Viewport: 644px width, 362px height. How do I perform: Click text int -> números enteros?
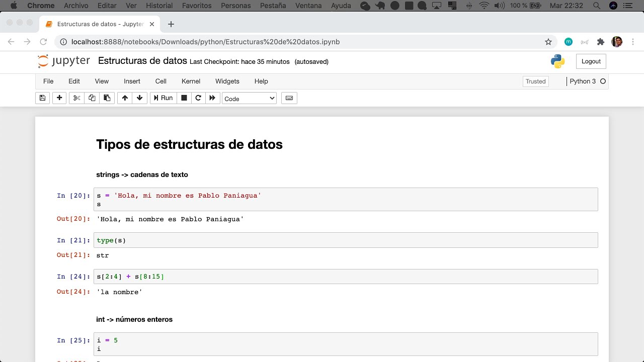coord(134,319)
